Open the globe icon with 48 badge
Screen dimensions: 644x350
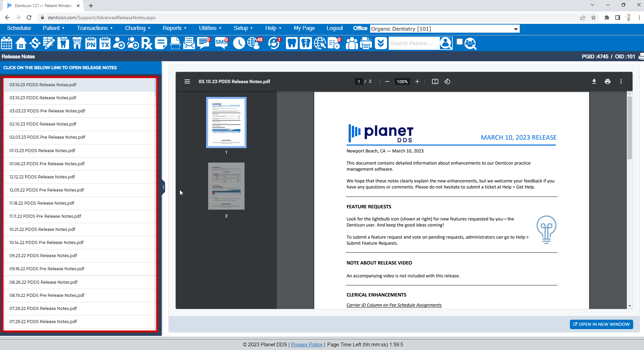tap(254, 43)
